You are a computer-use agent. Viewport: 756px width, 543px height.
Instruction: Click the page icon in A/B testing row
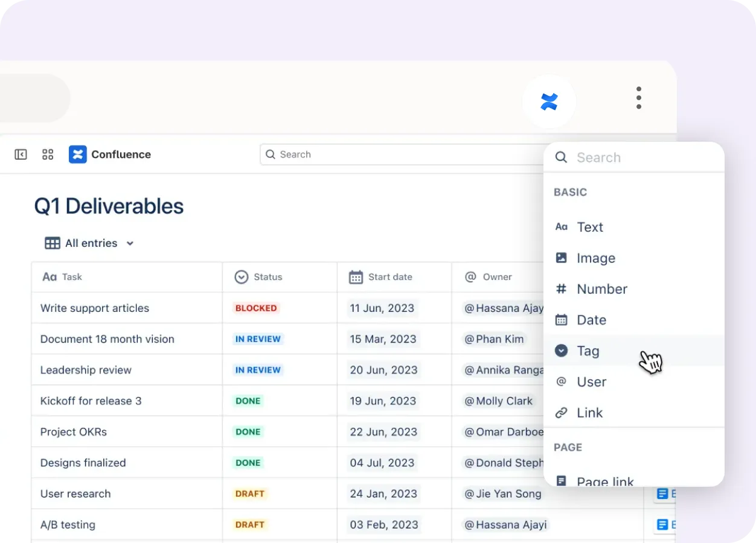663,525
